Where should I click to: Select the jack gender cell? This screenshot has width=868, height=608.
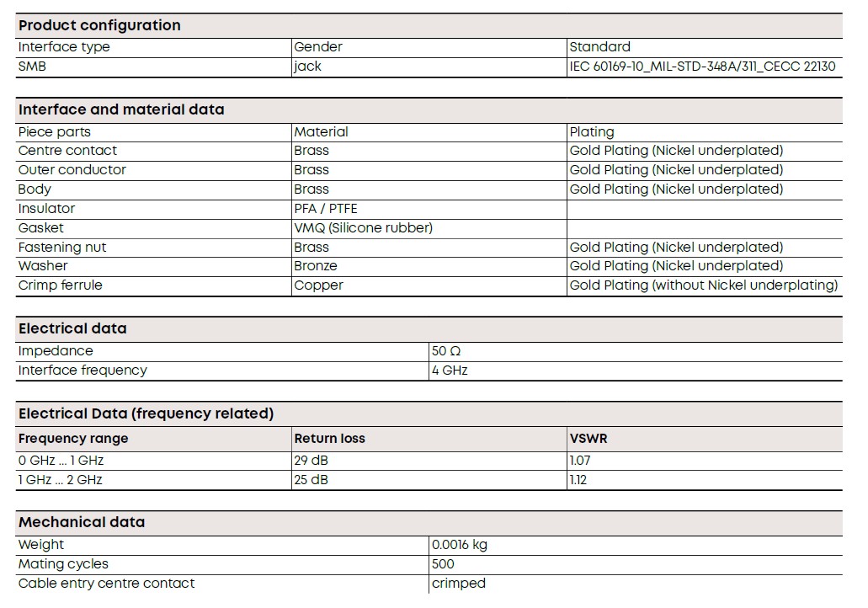pos(307,67)
